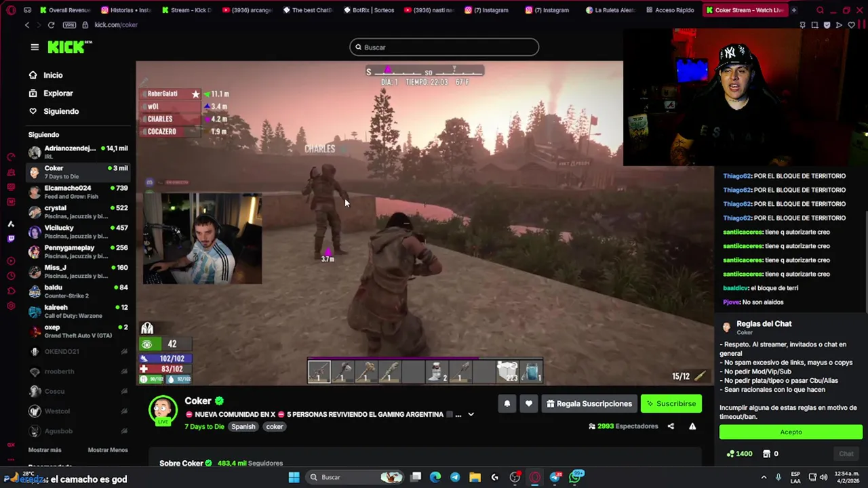Open Windows Start menu
This screenshot has height=488, width=868.
point(294,477)
